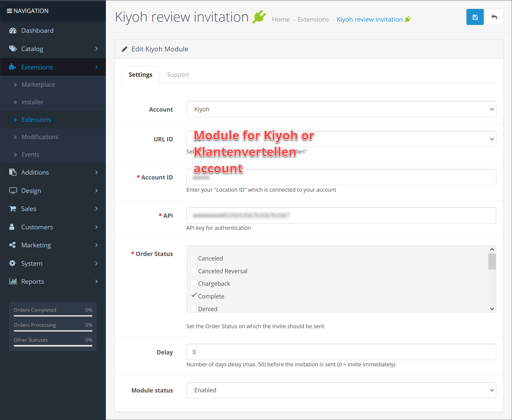Viewport: 512px width, 420px height.
Task: Click the Sales shopping cart icon
Action: point(13,209)
